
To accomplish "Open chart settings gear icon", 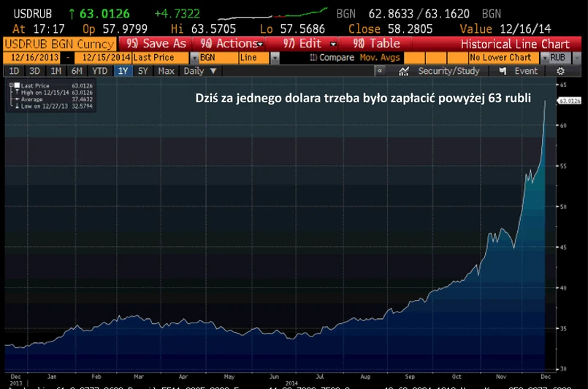I will tap(560, 71).
